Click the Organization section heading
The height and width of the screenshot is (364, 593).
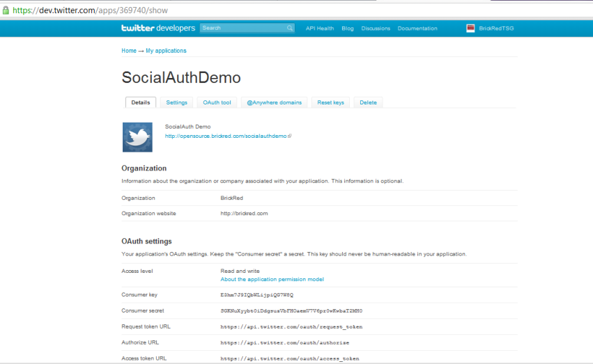(x=144, y=168)
